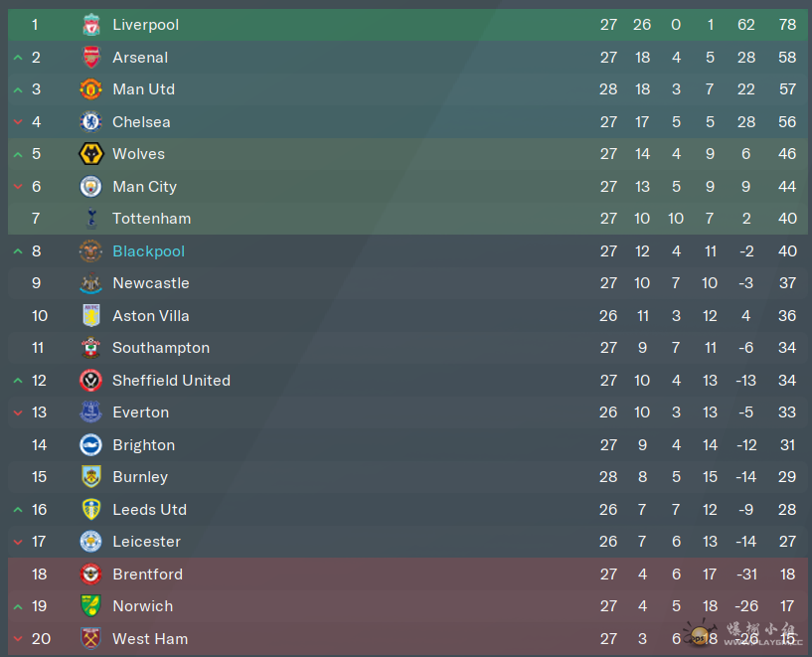
Task: Click the red down arrow beside Leicester
Action: [18, 543]
